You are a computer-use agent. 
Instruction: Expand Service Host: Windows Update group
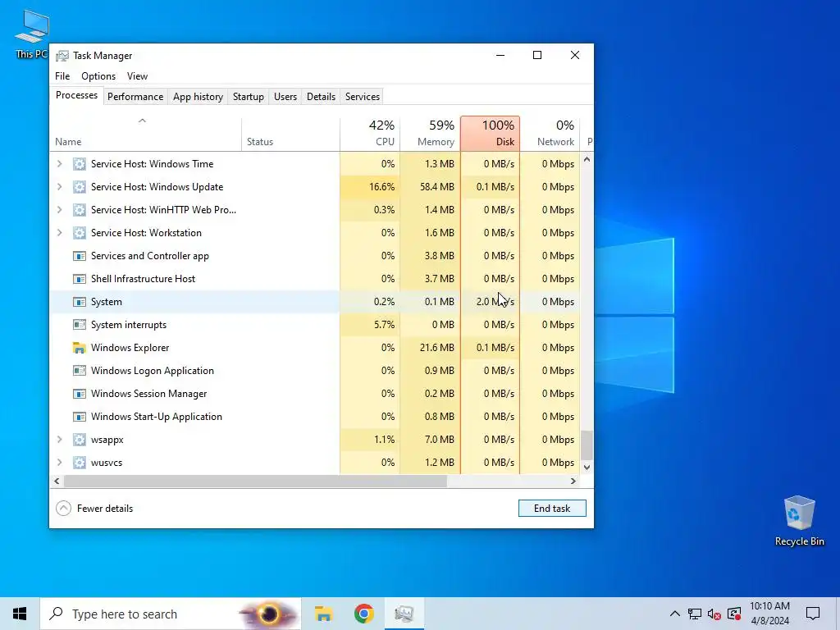tap(59, 187)
